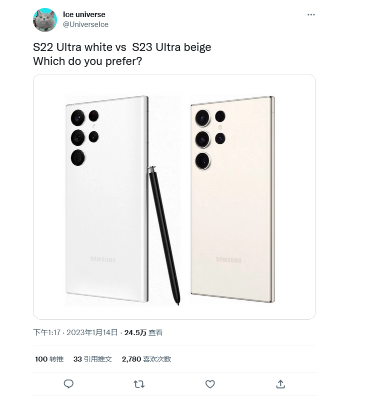Show the 100 retweets list
This screenshot has height=406, width=368.
(49, 359)
